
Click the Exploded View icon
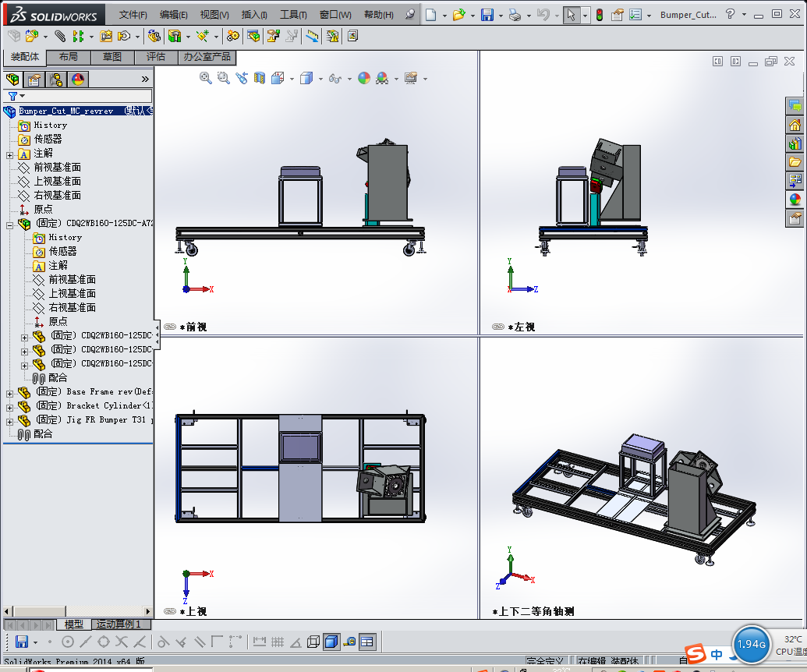tap(274, 36)
